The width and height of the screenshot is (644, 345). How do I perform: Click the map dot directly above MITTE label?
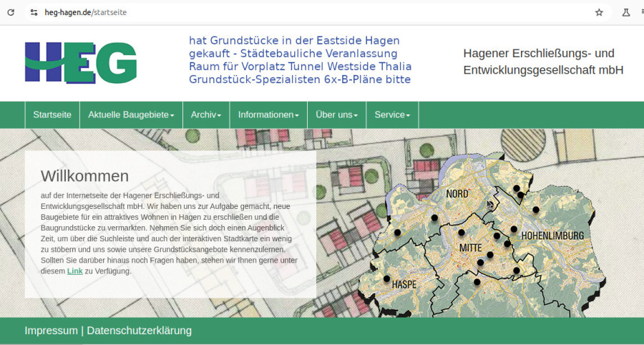coord(462,232)
